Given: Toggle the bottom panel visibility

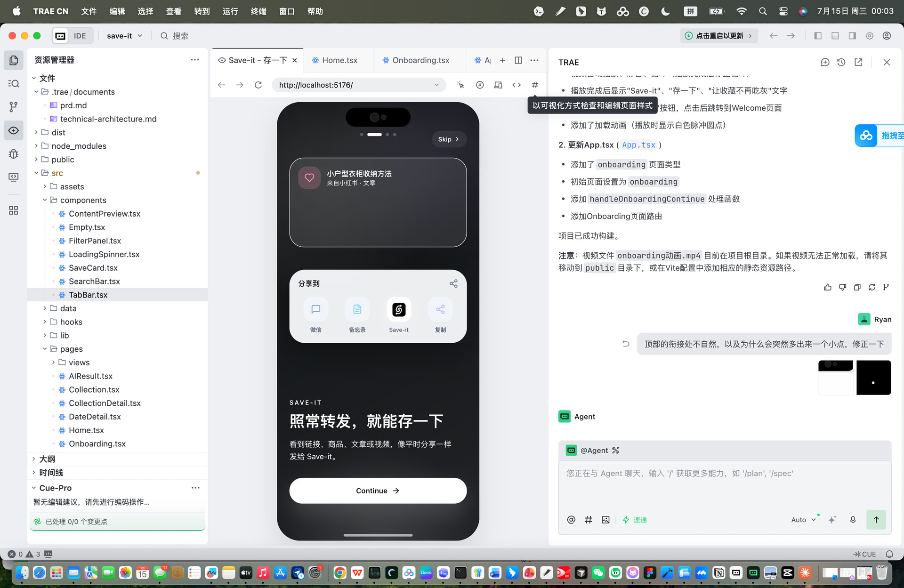Looking at the screenshot, I should click(835, 36).
